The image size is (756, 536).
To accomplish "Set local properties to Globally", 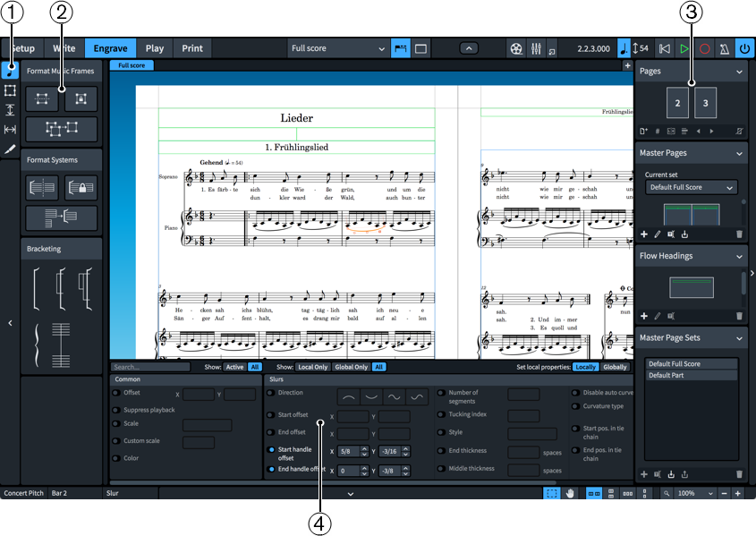I will pyautogui.click(x=615, y=367).
